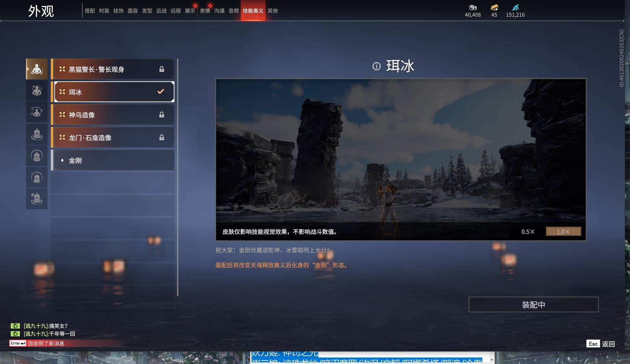Click the chat message 搞笑女?
The width and height of the screenshot is (630, 364).
click(x=46, y=326)
